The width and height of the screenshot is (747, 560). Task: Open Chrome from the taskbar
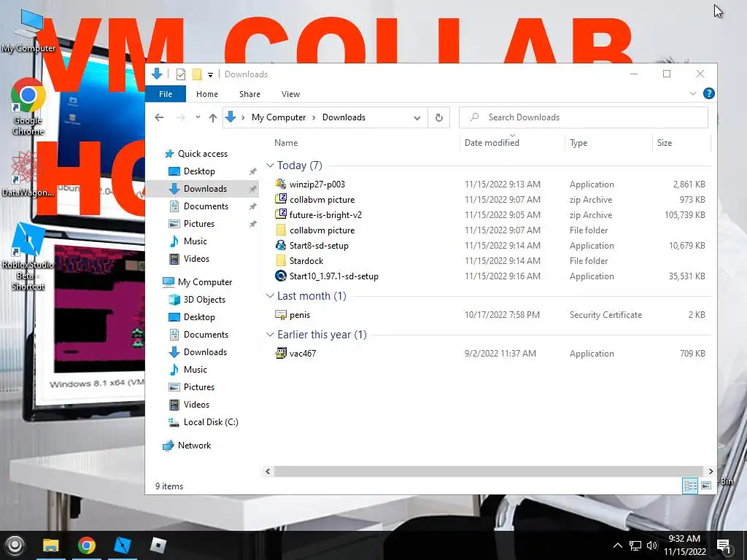point(87,545)
